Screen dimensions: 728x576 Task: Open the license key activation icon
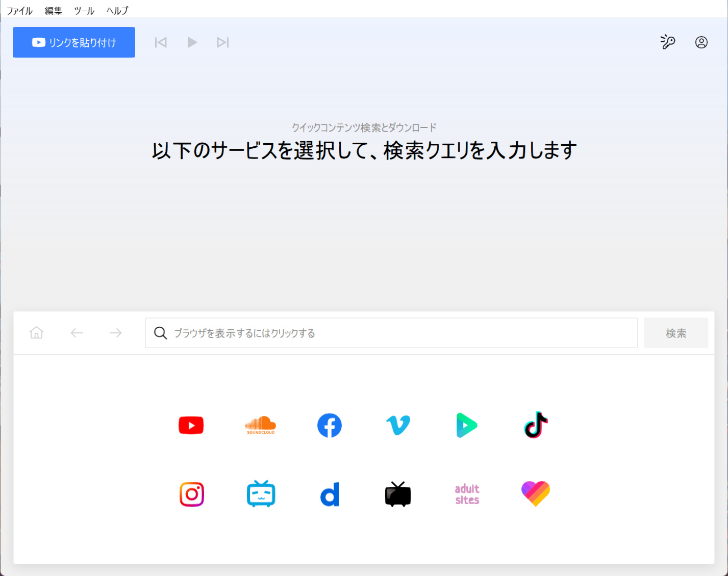pos(668,42)
